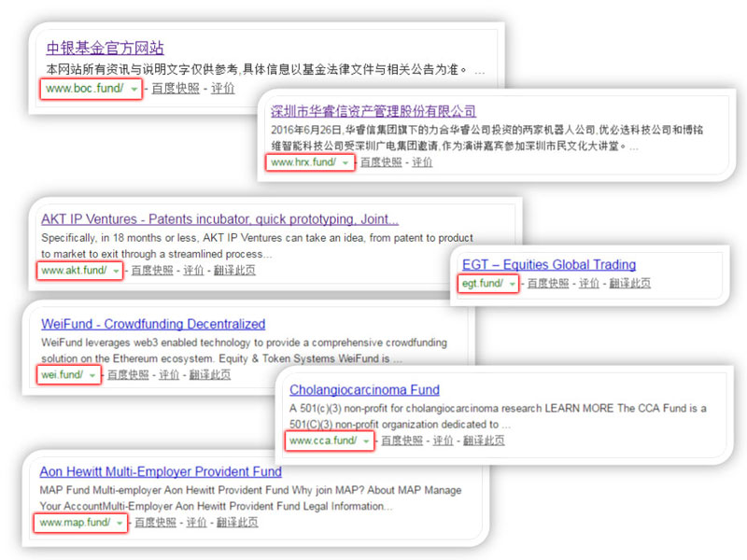Click 评价 on the cca.fund result

click(443, 441)
